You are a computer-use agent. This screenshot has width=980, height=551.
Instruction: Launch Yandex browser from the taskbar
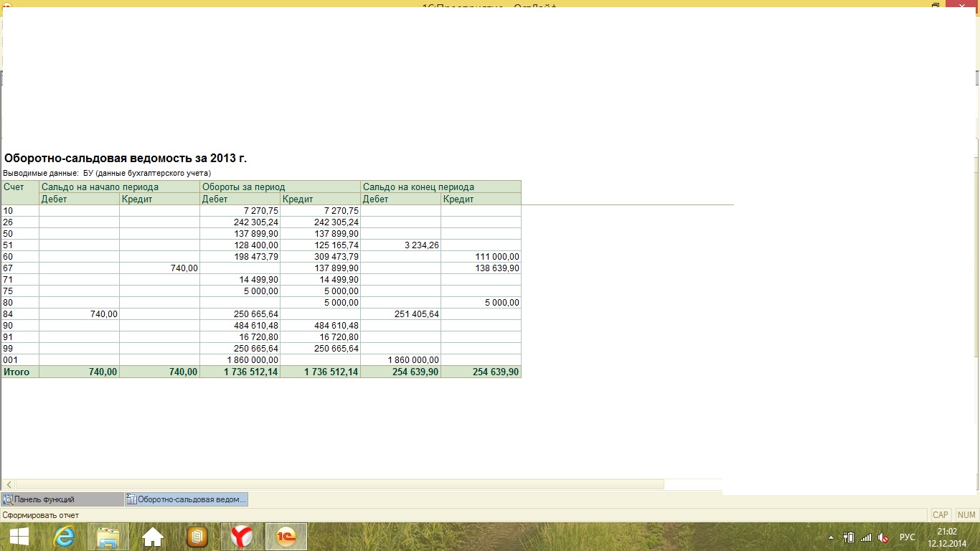242,537
